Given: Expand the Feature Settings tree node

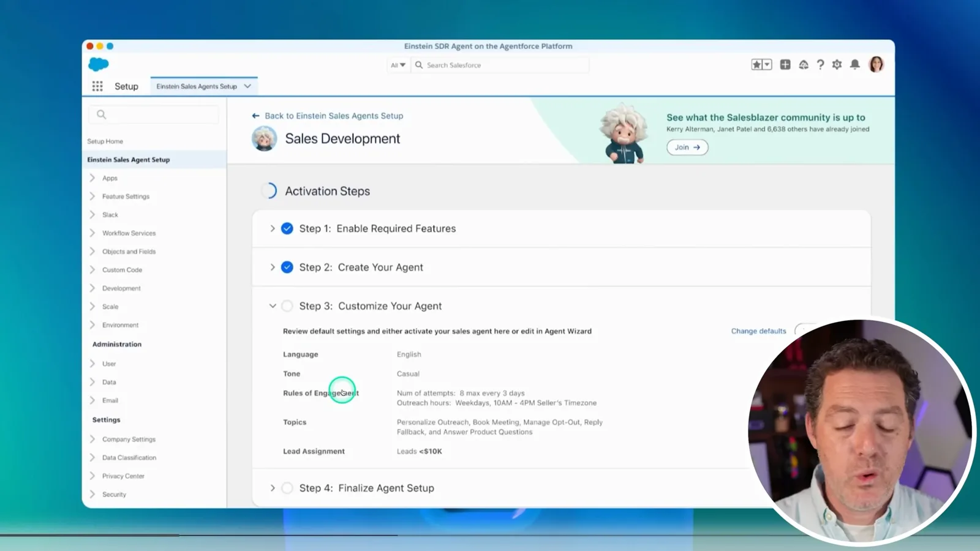Looking at the screenshot, I should pos(92,197).
